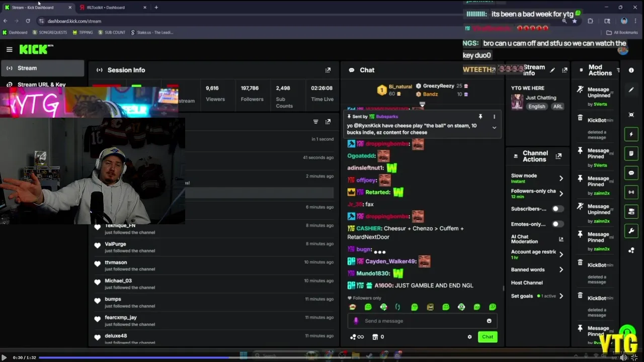This screenshot has width=644, height=362.
Task: Expand the chat leaderboard arrow
Action: [422, 105]
